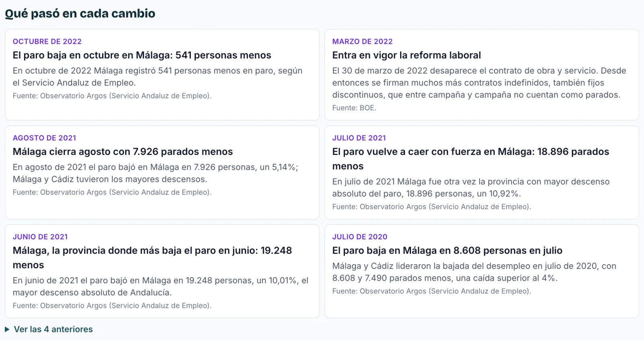Expand 'Ver las 4 anteriores' disclosure
Screen dimensions: 644x340
tap(49, 329)
